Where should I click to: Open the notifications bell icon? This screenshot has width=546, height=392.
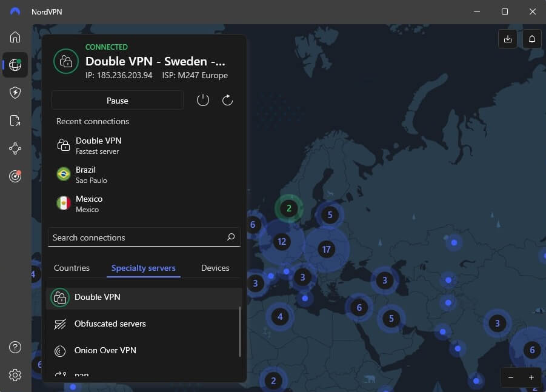pyautogui.click(x=531, y=39)
